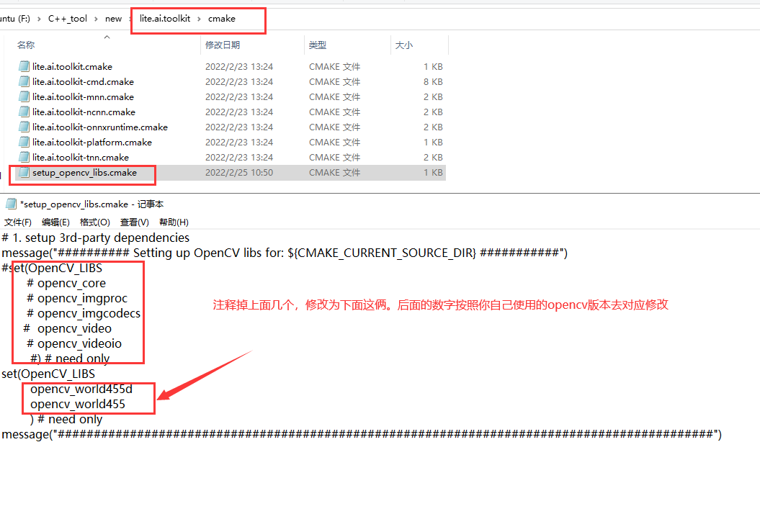The width and height of the screenshot is (760, 532).
Task: Click the uncommented set(OpenCV_LIBS line
Action: pyautogui.click(x=48, y=374)
